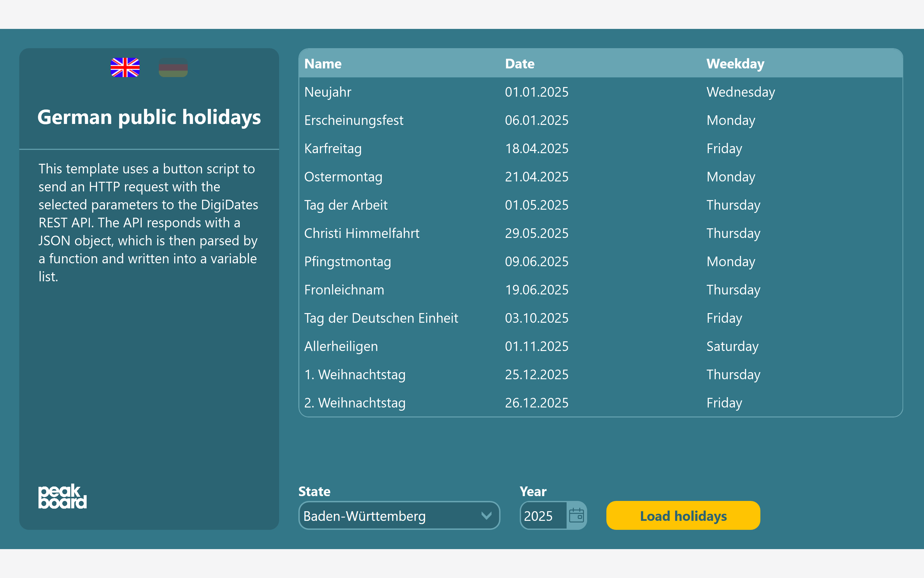924x578 pixels.
Task: Click the Wednesday weekday cell
Action: 740,92
